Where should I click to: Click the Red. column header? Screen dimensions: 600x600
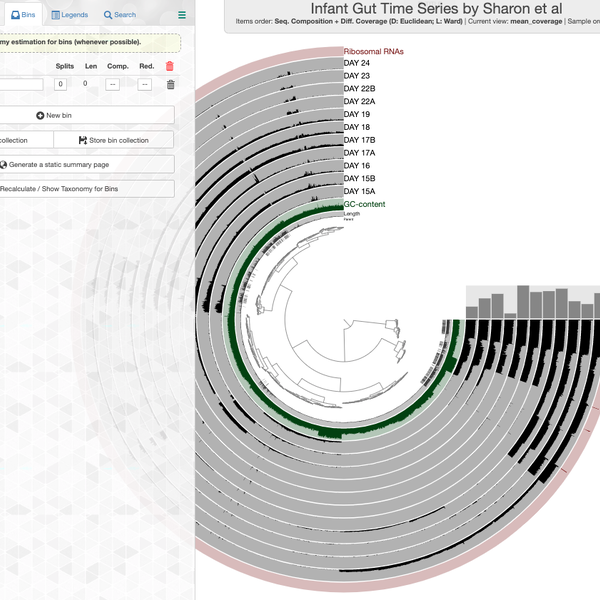pyautogui.click(x=147, y=66)
